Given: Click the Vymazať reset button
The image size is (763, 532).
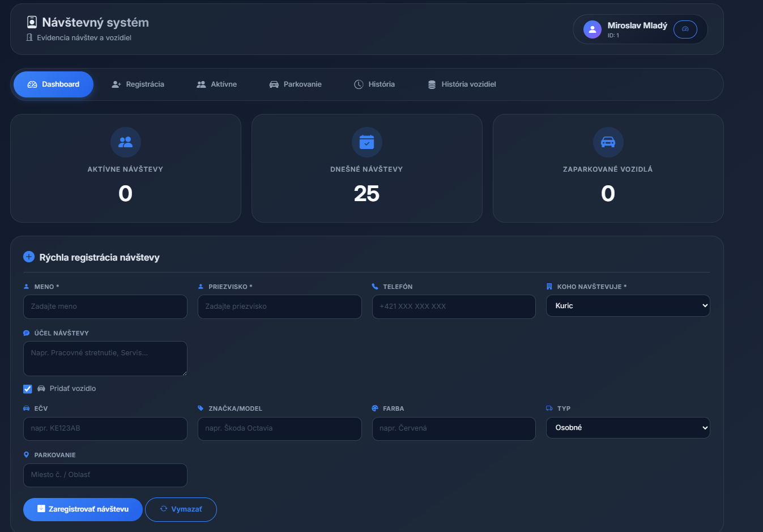Looking at the screenshot, I should pyautogui.click(x=181, y=509).
